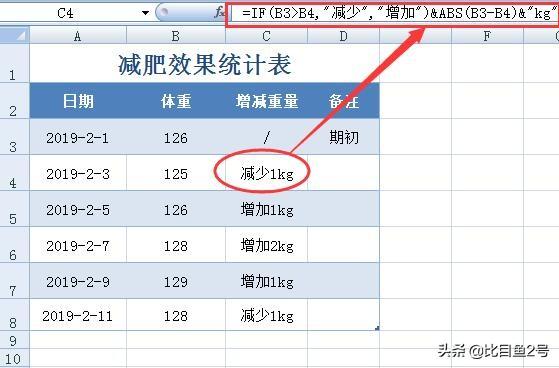Select column C header

point(266,36)
